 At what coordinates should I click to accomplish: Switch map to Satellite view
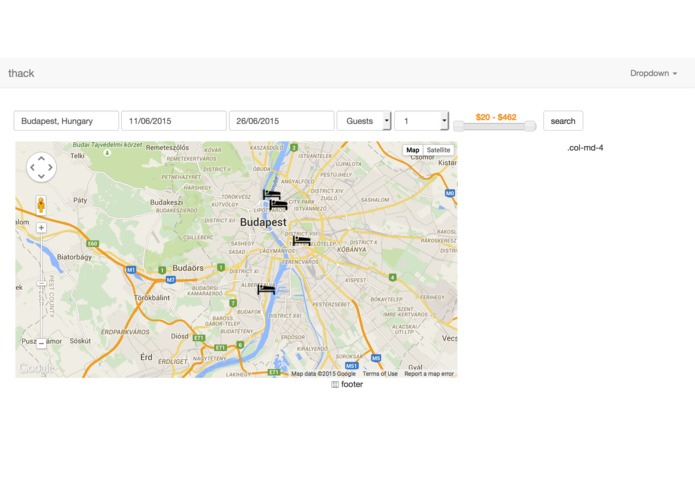[x=438, y=150]
